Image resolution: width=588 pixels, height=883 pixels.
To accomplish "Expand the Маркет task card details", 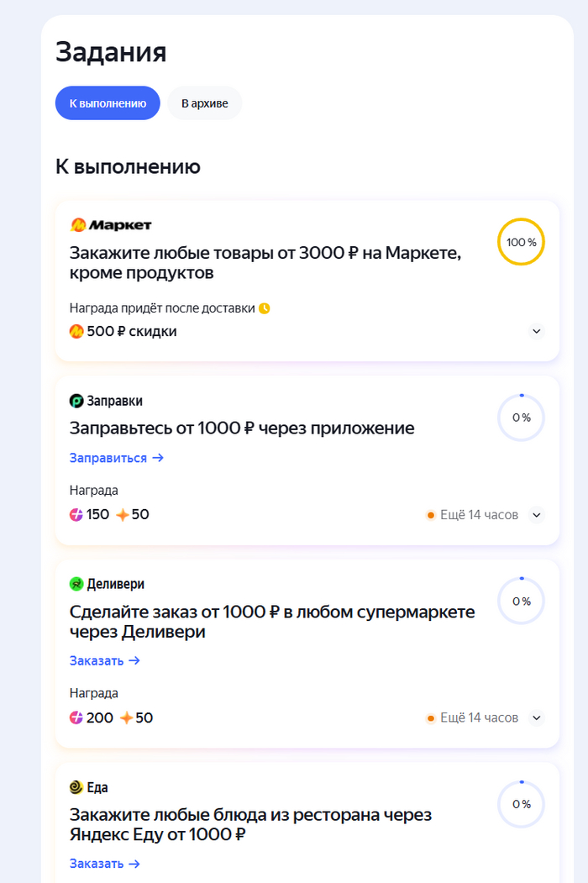I will [537, 331].
